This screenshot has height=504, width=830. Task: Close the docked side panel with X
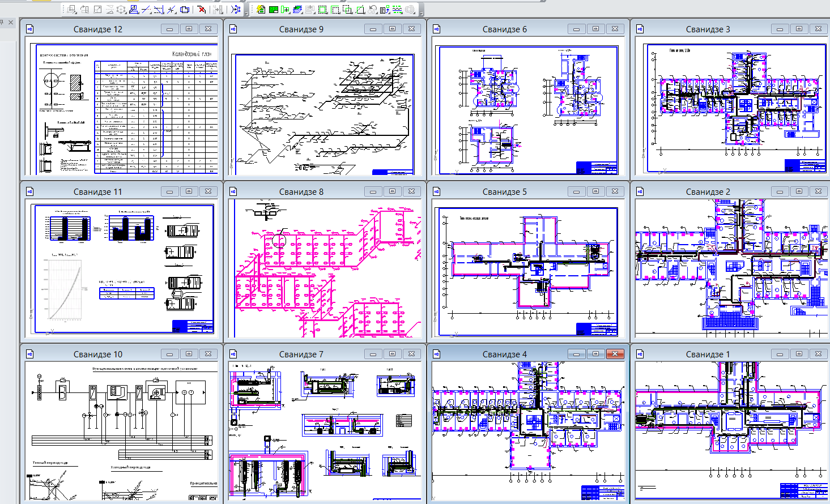pyautogui.click(x=11, y=23)
